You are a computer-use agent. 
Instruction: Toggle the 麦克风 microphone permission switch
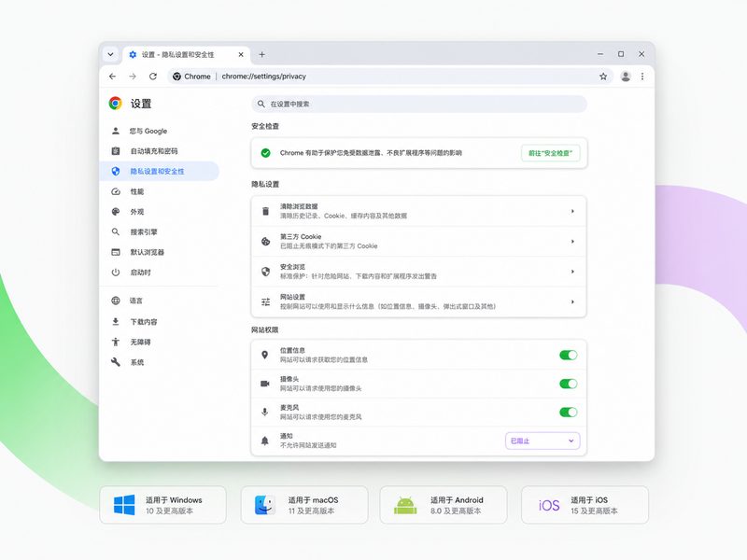click(568, 412)
